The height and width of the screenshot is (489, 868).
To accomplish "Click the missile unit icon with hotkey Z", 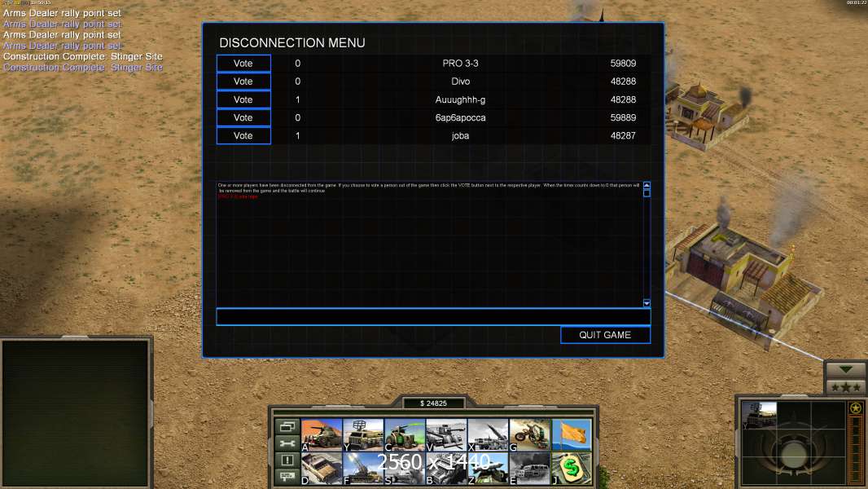I will click(x=488, y=469).
